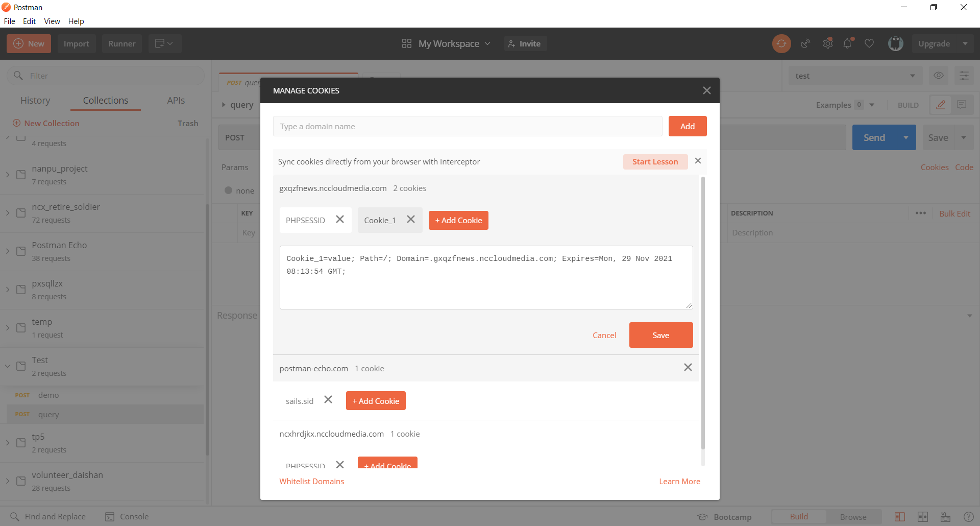The width and height of the screenshot is (980, 526).
Task: Open the user avatar menu
Action: pyautogui.click(x=896, y=44)
